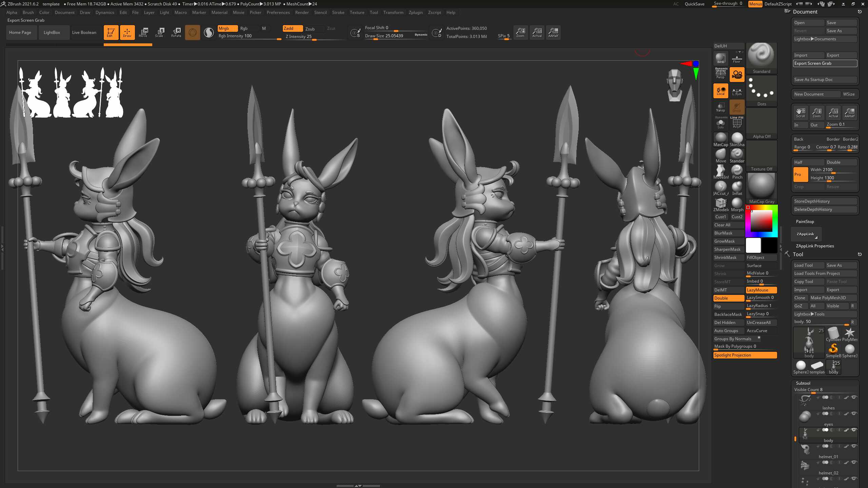Toggle Mrgb color mode
Screen dimensions: 868x488
227,28
